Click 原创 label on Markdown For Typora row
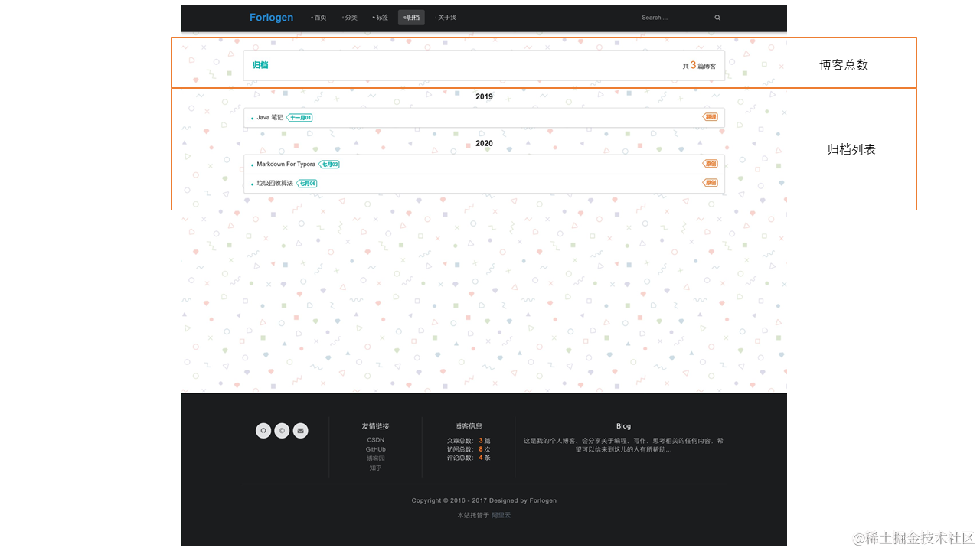This screenshot has height=551, width=980. (710, 164)
